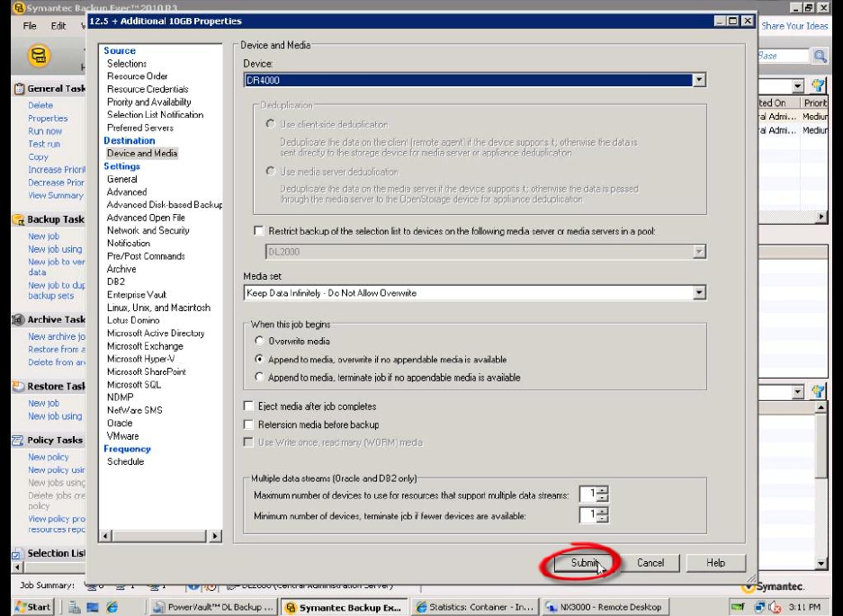Select Overwrite media radio option
Viewport: 843px width, 616px height.
[259, 341]
